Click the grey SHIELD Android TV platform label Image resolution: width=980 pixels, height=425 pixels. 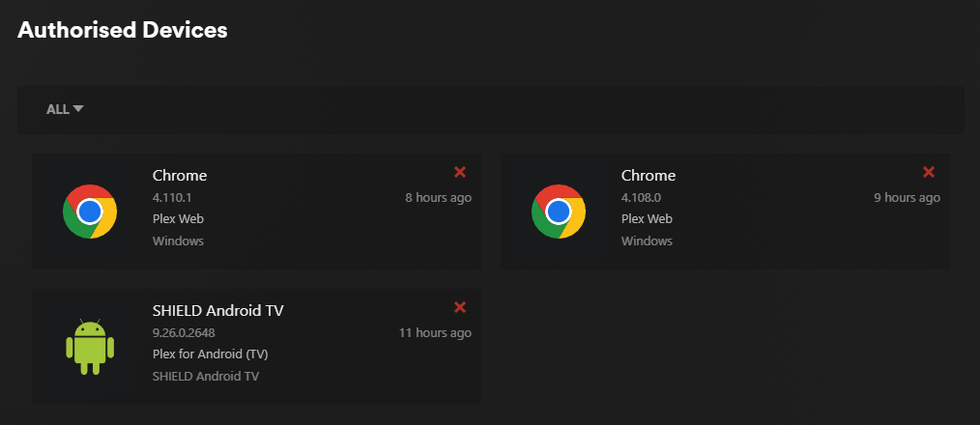click(x=206, y=377)
